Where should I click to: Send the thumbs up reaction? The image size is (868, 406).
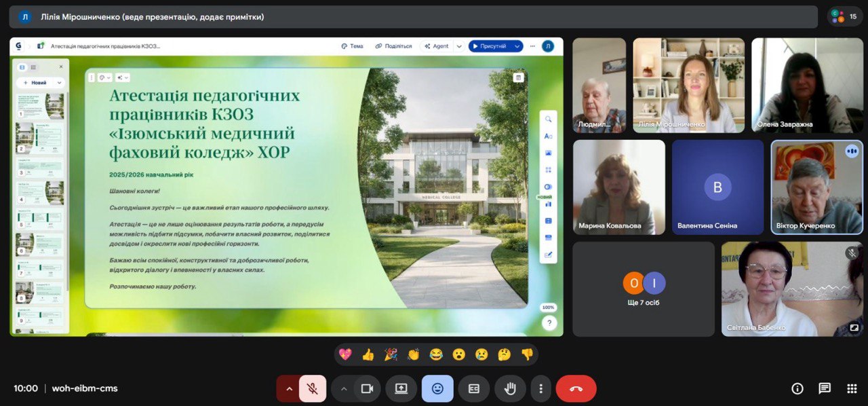pyautogui.click(x=368, y=354)
